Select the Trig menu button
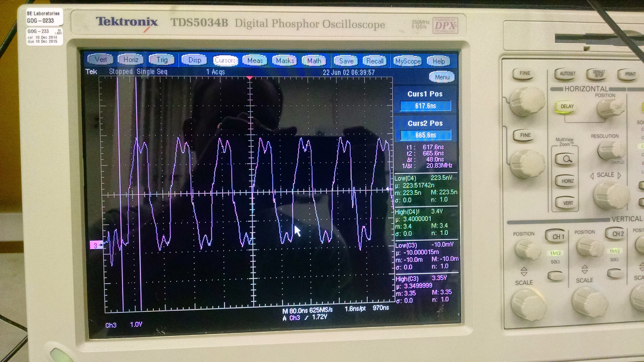Viewport: 644px width, 362px height. 162,60
